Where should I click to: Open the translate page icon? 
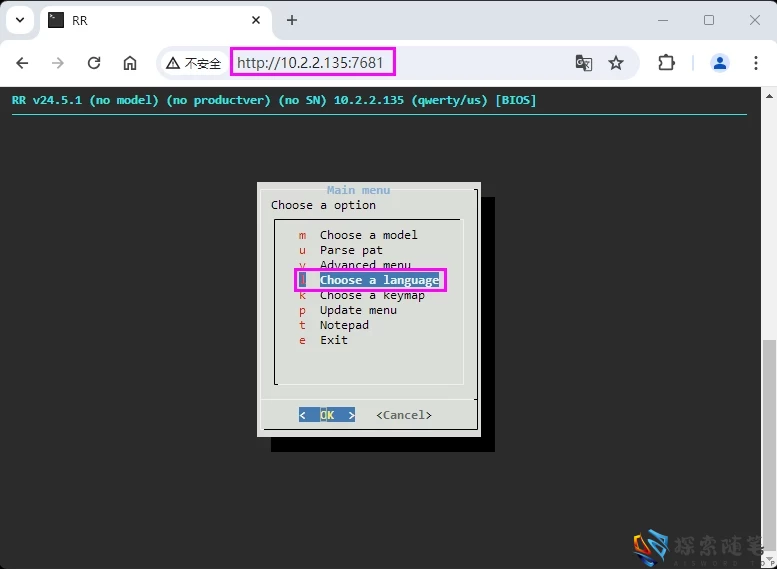coord(584,63)
